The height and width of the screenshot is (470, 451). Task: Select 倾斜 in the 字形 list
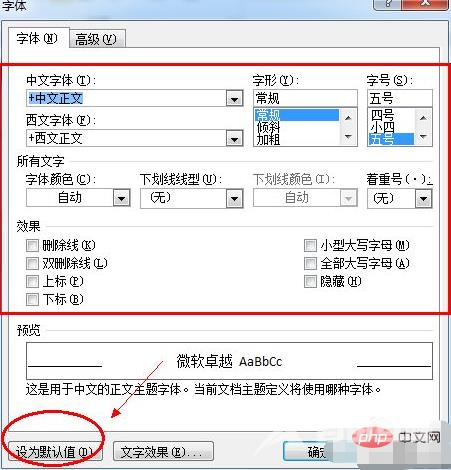pyautogui.click(x=268, y=128)
